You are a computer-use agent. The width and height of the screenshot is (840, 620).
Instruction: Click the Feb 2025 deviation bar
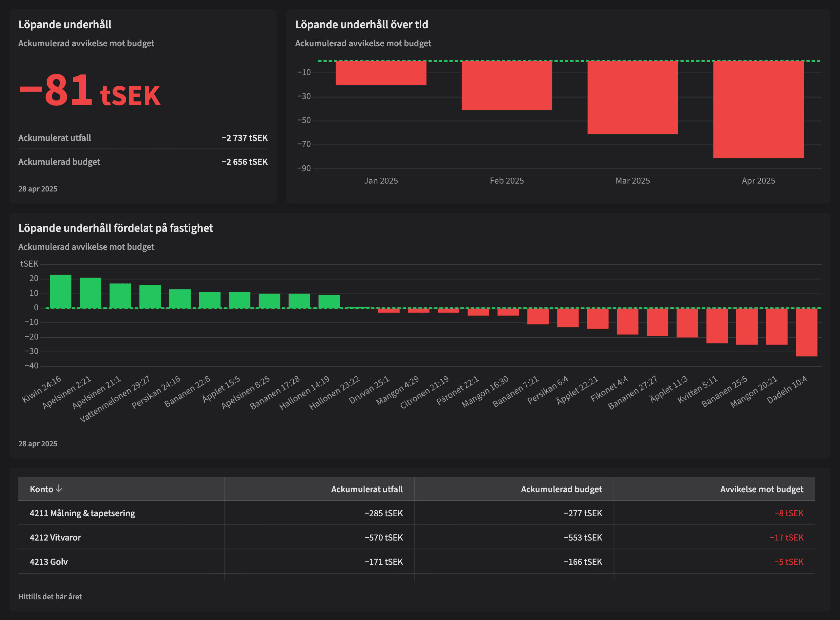507,86
